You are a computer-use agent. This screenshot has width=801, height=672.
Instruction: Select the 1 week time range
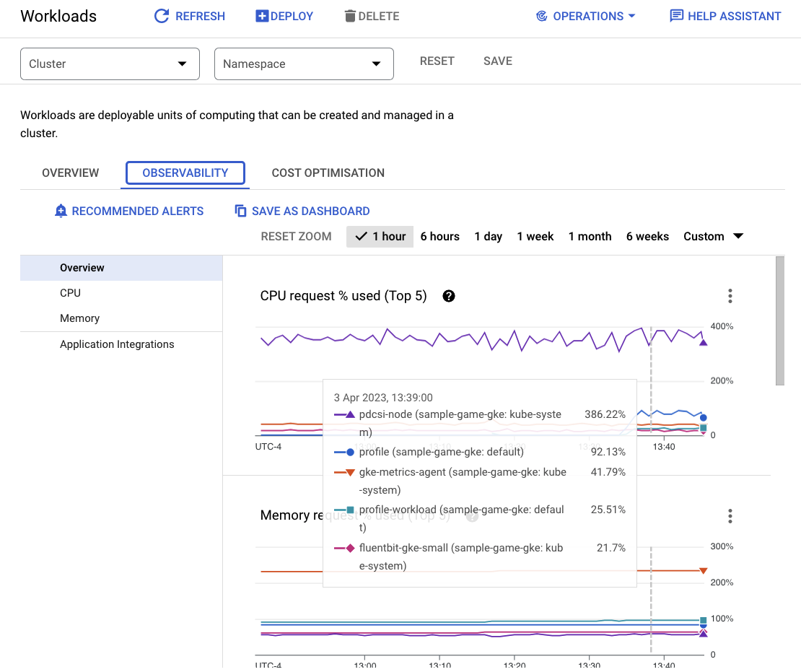click(535, 237)
